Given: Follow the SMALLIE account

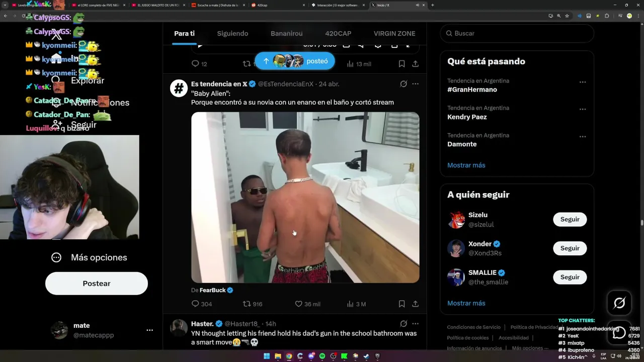Looking at the screenshot, I should pyautogui.click(x=570, y=277).
